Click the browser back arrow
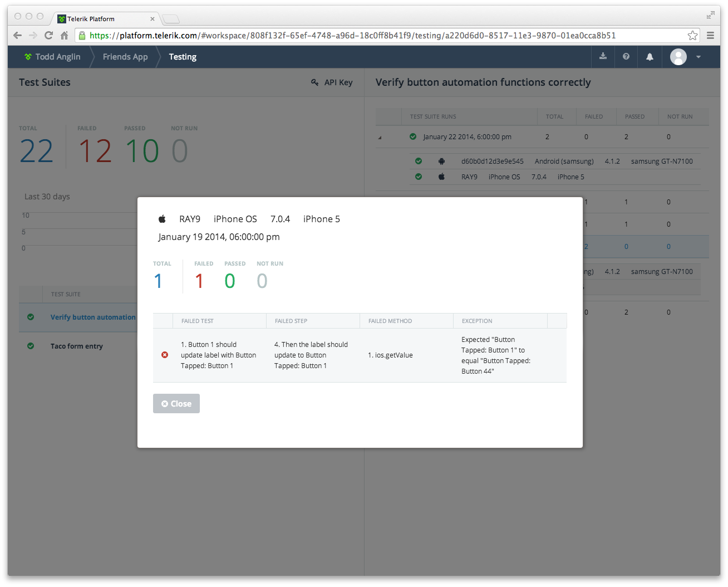 [x=17, y=36]
